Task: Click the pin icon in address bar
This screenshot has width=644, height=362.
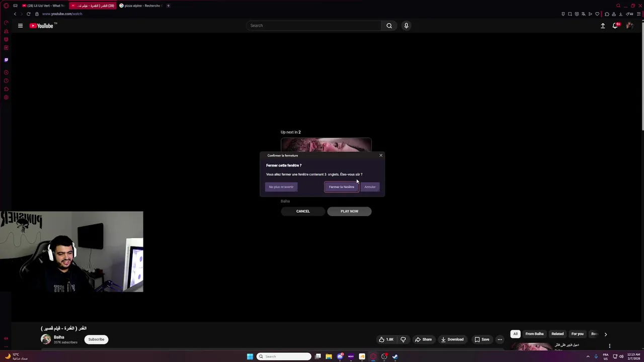Action: click(563, 14)
